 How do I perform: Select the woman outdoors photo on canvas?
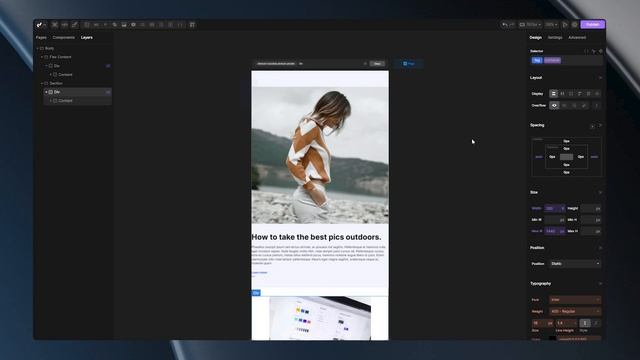(320, 155)
